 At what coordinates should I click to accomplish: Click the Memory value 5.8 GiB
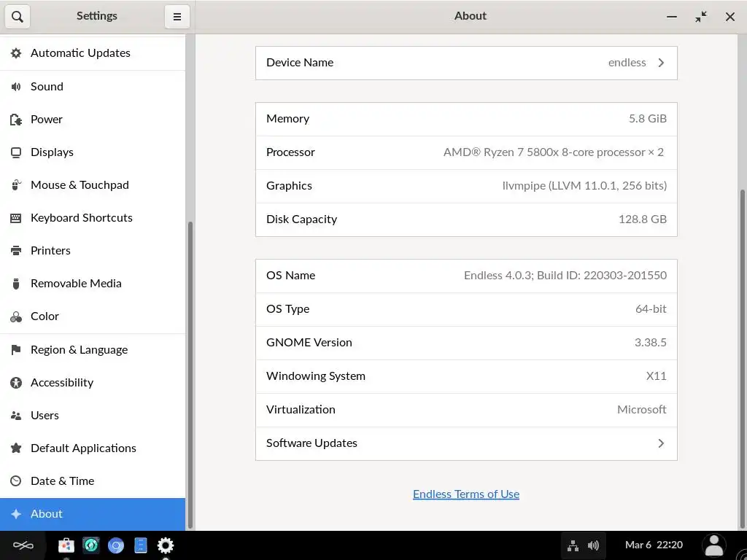648,119
